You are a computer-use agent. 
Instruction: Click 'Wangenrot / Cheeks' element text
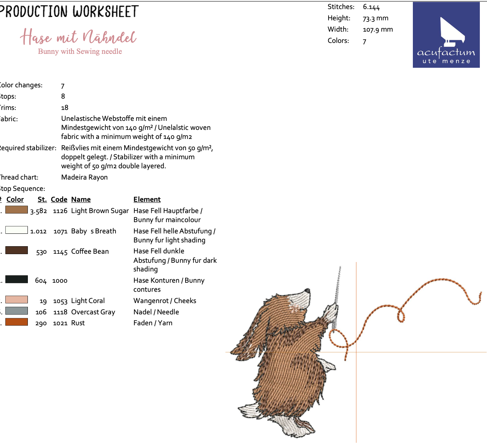[165, 301]
